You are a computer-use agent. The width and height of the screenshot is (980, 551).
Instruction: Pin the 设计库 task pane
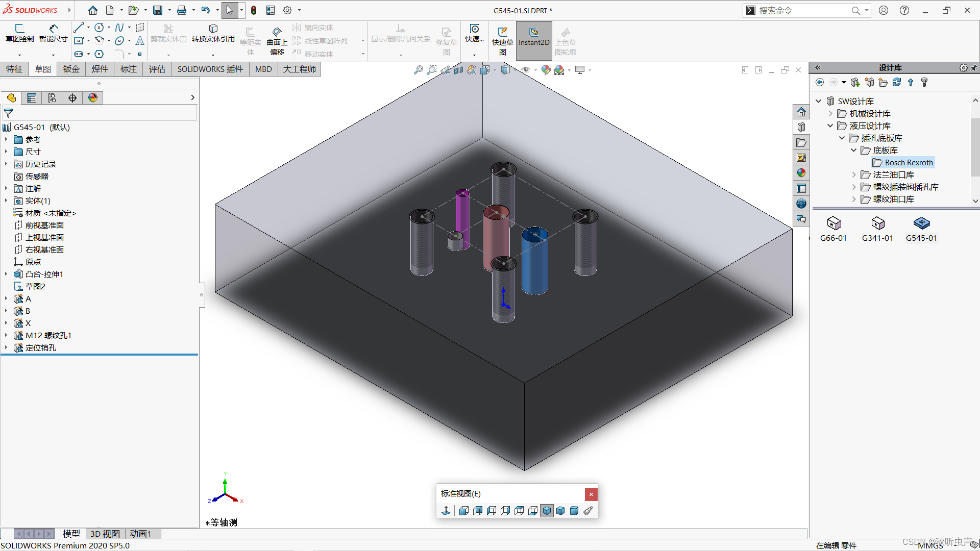pyautogui.click(x=974, y=68)
